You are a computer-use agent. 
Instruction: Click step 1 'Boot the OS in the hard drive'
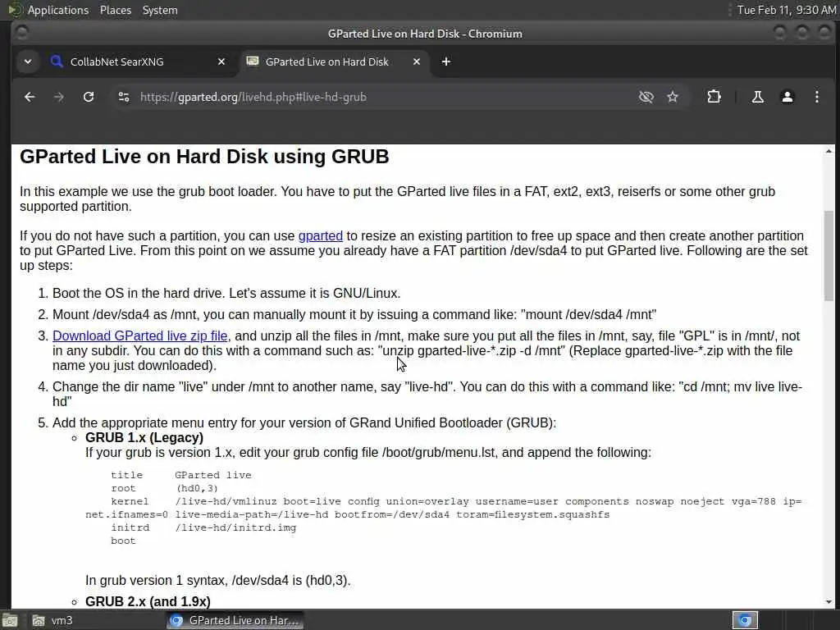[x=226, y=293]
